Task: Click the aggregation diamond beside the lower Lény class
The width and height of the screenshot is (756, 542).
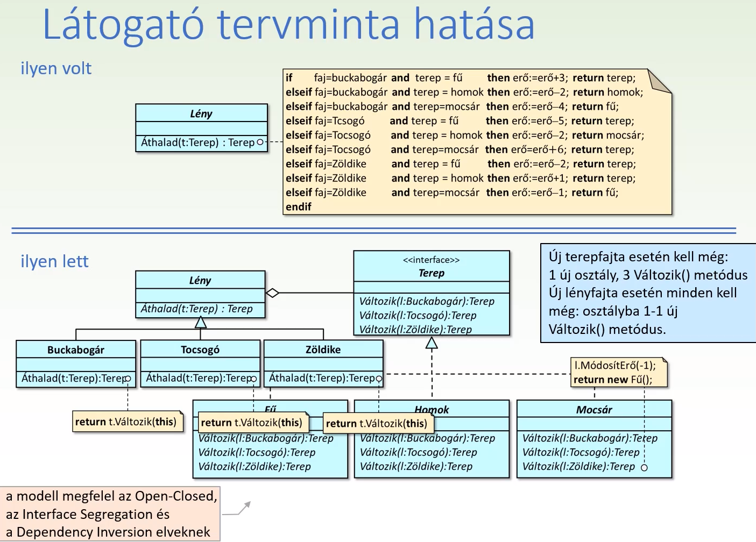Action: (x=273, y=293)
